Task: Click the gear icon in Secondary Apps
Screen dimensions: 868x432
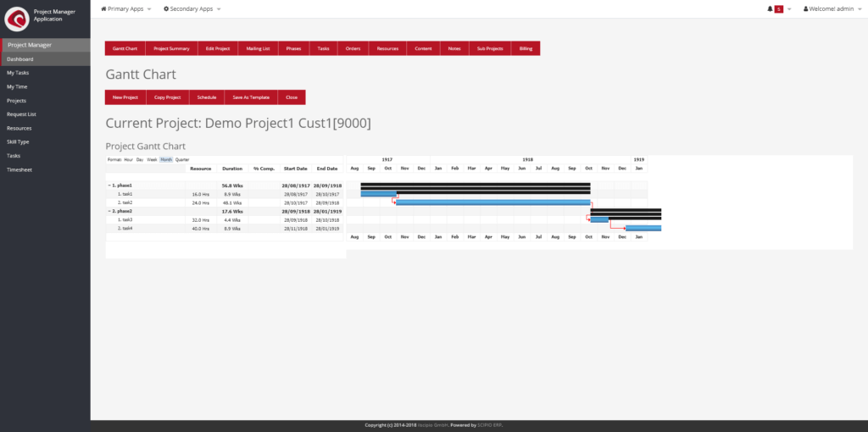Action: [166, 8]
